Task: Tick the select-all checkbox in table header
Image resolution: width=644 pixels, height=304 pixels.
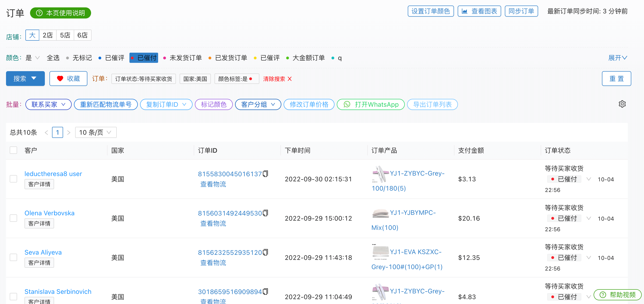Action: coord(13,150)
